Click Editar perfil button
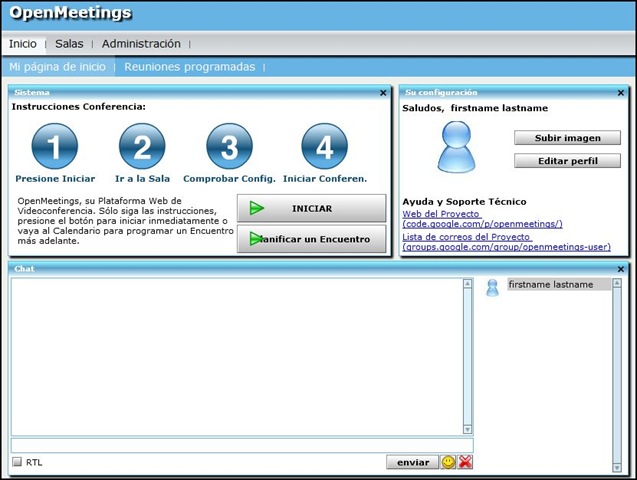Image resolution: width=637 pixels, height=480 pixels. [567, 161]
